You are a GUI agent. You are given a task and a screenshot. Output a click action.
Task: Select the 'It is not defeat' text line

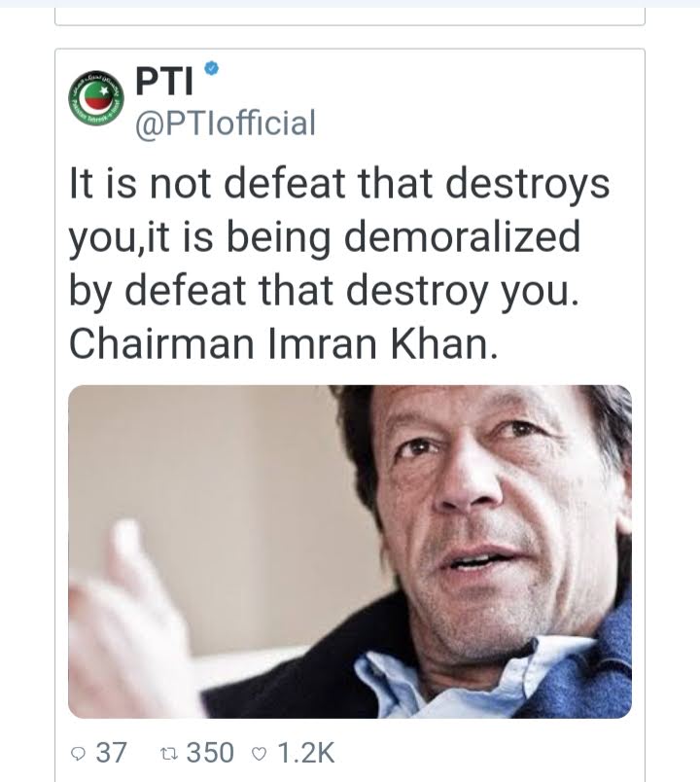339,184
